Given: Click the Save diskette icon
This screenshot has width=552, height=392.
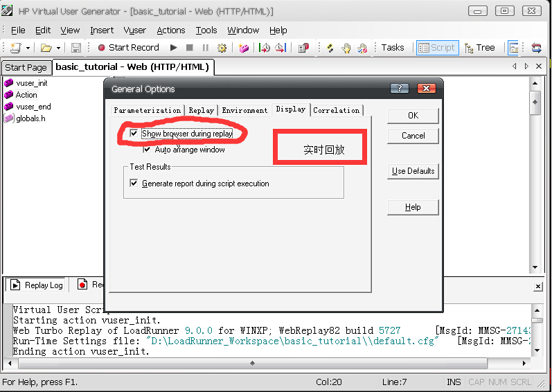Looking at the screenshot, I should tap(76, 48).
